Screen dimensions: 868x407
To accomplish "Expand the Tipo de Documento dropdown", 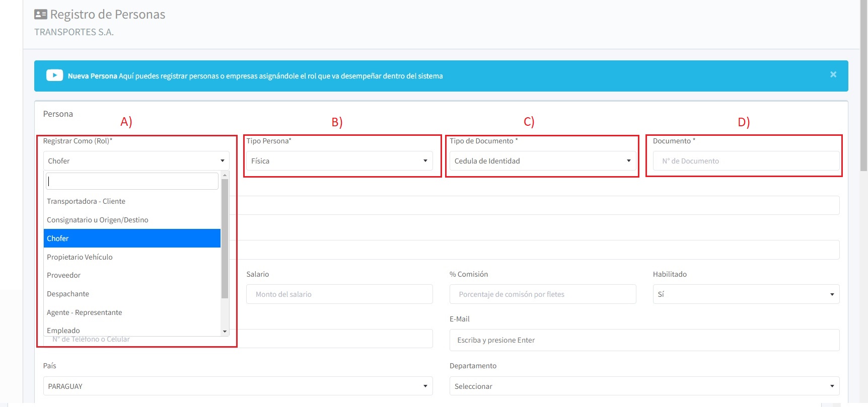I will click(x=542, y=161).
